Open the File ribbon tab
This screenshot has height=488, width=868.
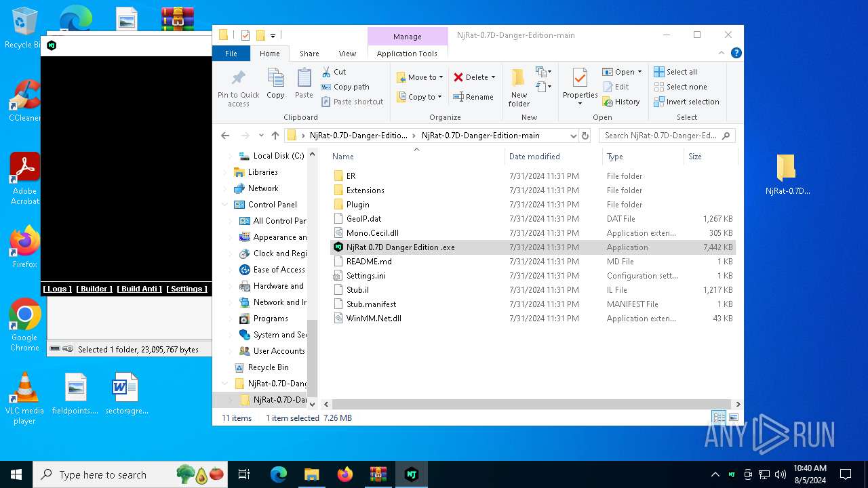click(231, 54)
